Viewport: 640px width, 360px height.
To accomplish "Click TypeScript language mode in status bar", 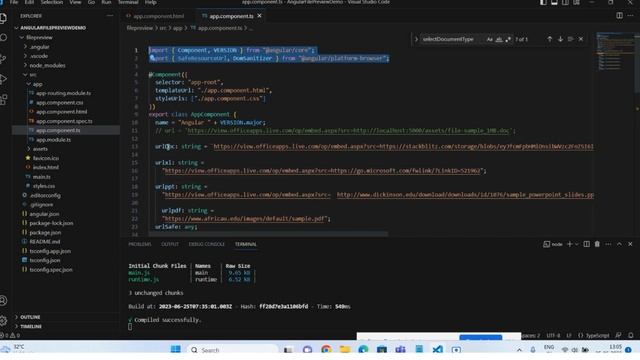I will (x=597, y=336).
